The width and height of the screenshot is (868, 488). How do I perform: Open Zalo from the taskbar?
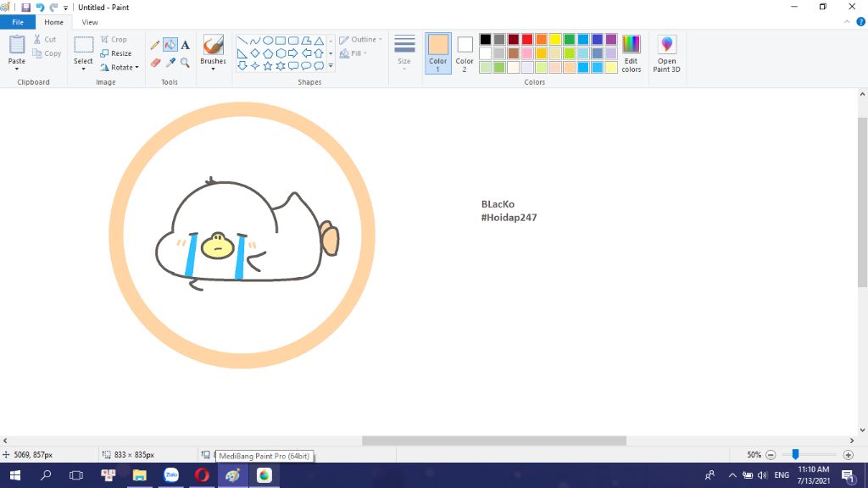(171, 475)
